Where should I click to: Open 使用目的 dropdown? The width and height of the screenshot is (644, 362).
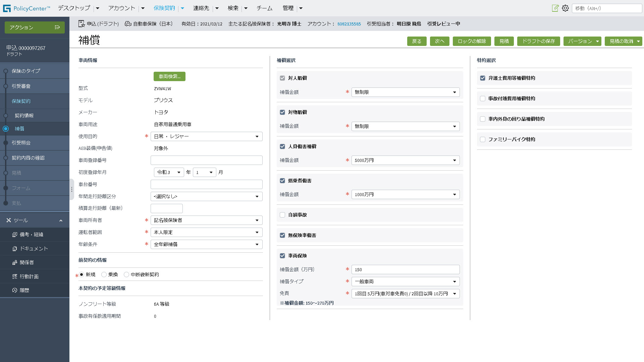tap(206, 136)
